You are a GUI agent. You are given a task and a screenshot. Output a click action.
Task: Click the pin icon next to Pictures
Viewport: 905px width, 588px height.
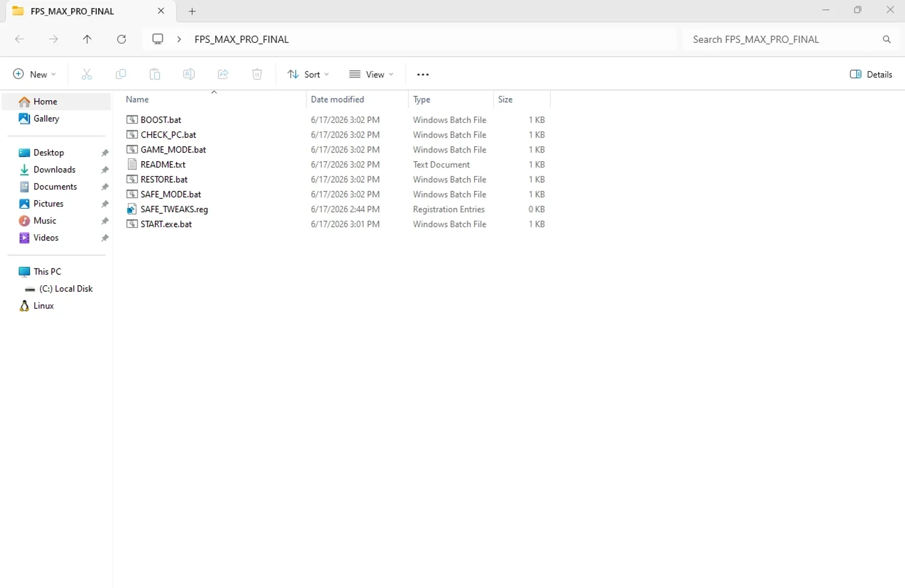[105, 204]
